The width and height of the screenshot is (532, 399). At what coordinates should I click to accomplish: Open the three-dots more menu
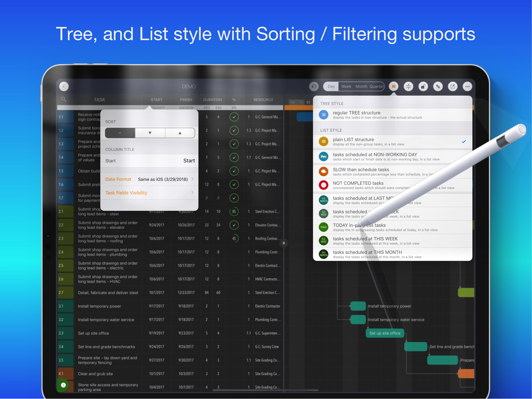pyautogui.click(x=467, y=86)
